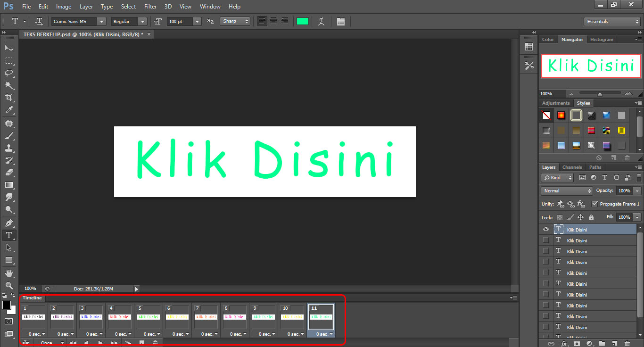
Task: Click the green text color swatch in options bar
Action: pos(302,21)
